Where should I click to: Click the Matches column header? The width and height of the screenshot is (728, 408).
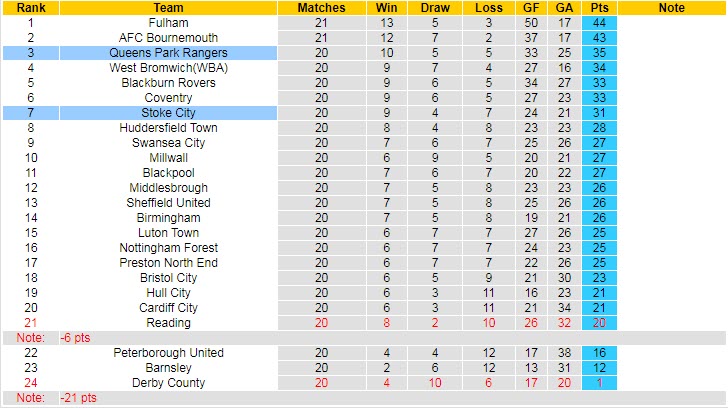point(321,8)
